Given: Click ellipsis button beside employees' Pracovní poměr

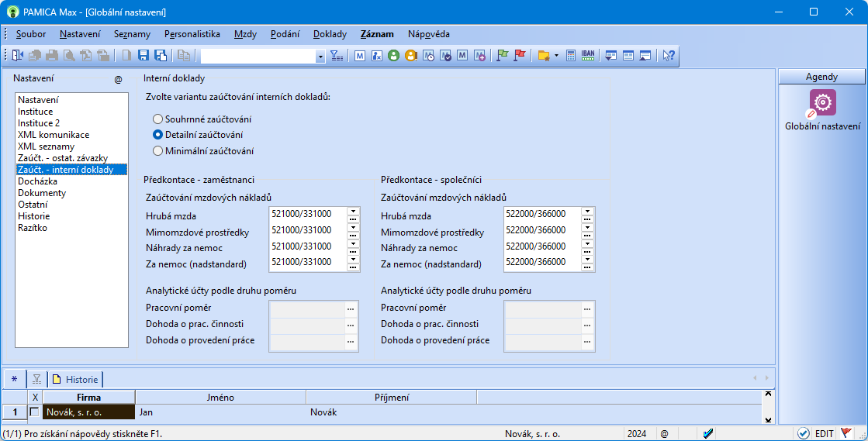Looking at the screenshot, I should (351, 308).
